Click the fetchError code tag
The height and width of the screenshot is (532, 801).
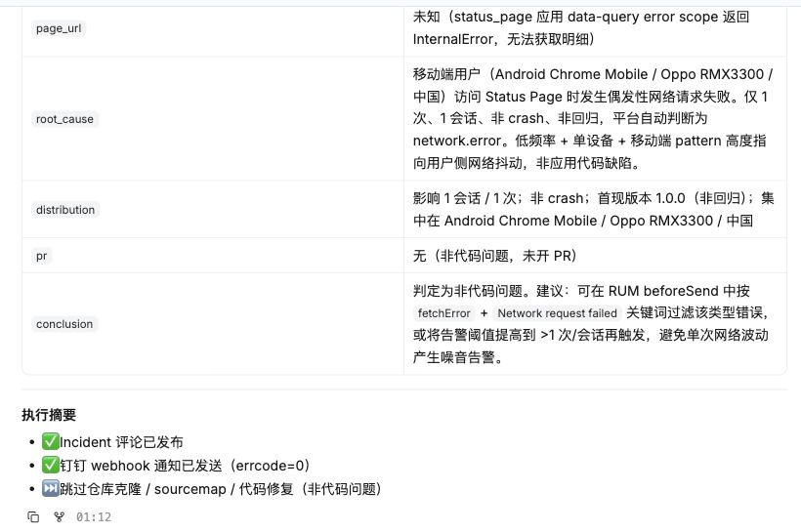[443, 313]
